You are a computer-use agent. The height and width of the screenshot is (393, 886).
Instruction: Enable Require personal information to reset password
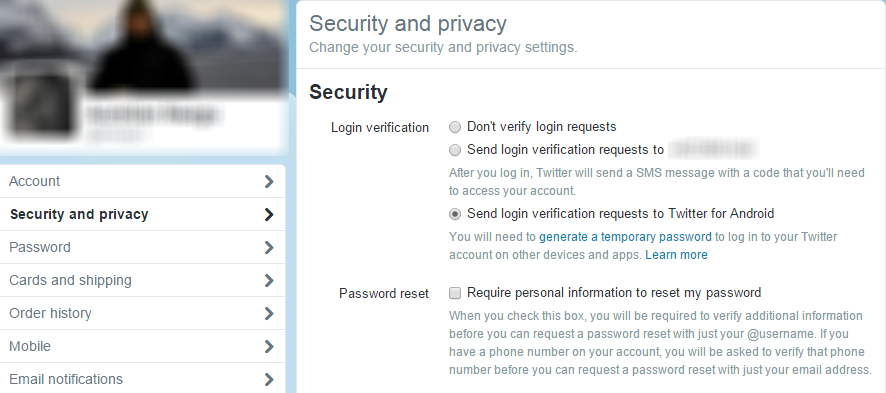pos(455,293)
